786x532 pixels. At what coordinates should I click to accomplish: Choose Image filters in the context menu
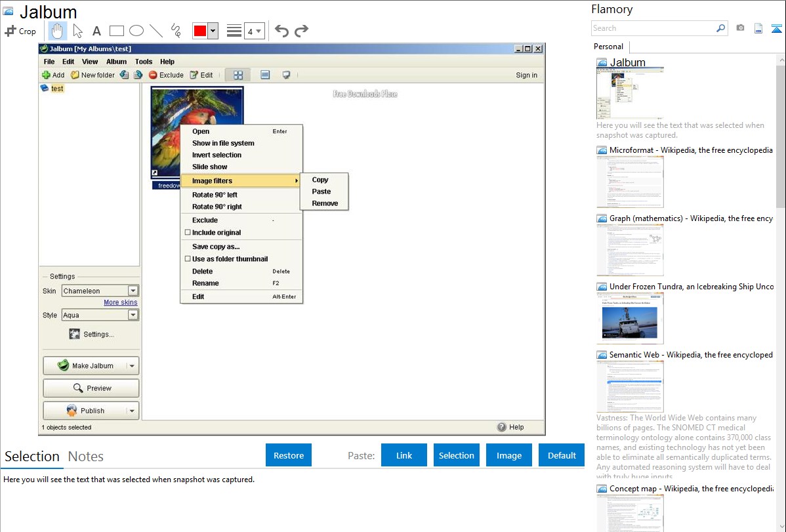pos(241,180)
